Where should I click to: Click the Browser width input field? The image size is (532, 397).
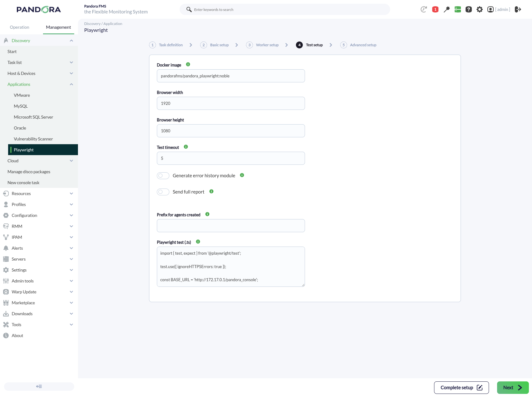coord(231,103)
